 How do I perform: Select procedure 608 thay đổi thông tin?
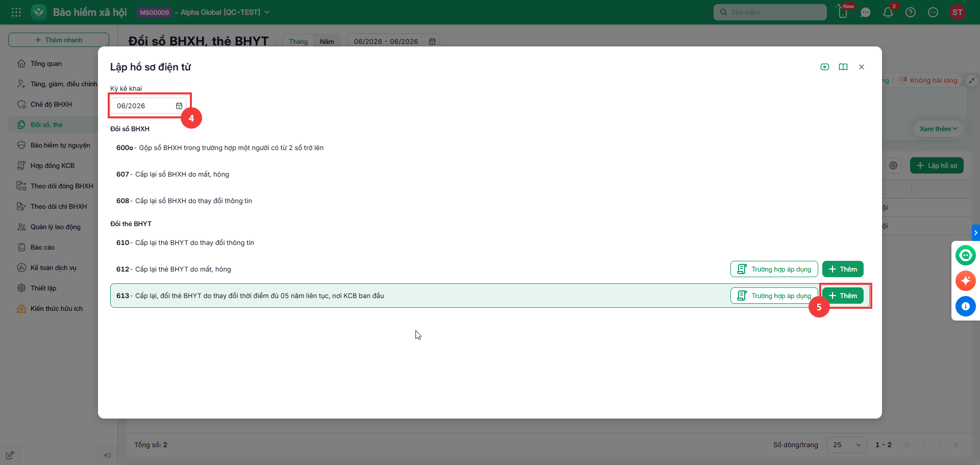coord(184,201)
